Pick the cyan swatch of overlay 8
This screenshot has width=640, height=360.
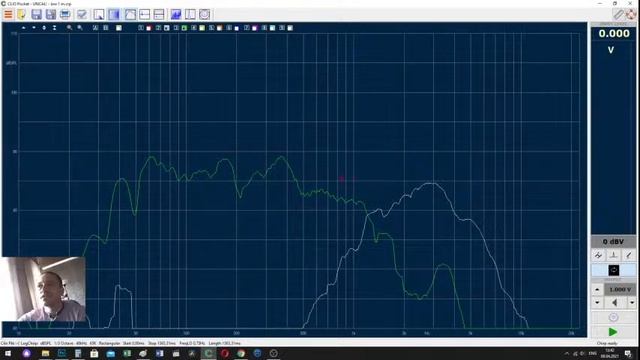pos(272,28)
